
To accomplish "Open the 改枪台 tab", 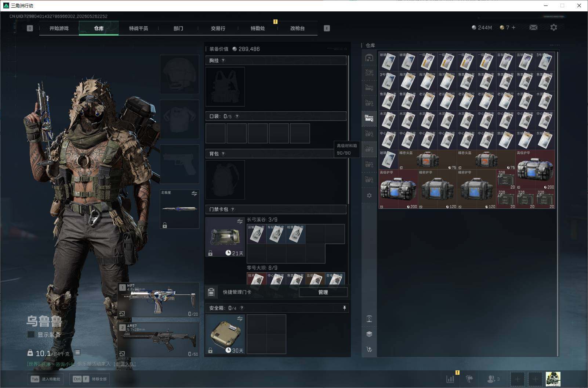I will (x=297, y=28).
